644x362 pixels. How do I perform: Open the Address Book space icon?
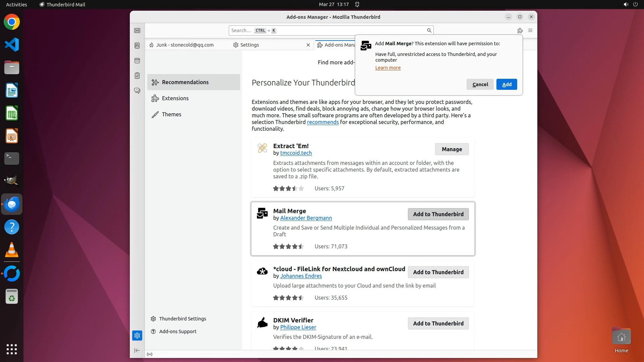137,46
